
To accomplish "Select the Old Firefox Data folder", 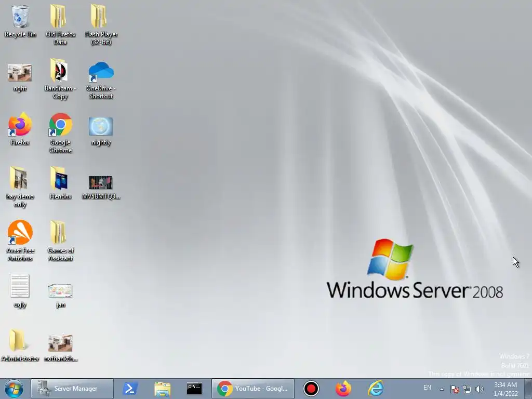I will pyautogui.click(x=60, y=24).
